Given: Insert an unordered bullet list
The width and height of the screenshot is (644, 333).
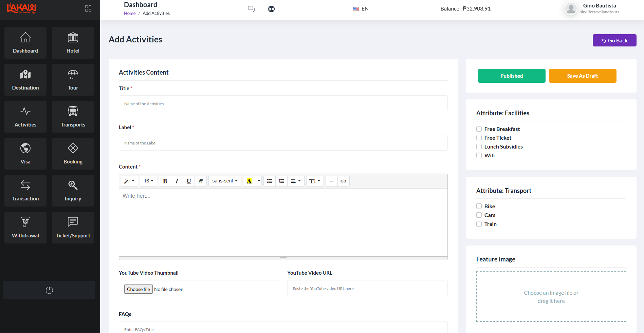Looking at the screenshot, I should point(270,181).
